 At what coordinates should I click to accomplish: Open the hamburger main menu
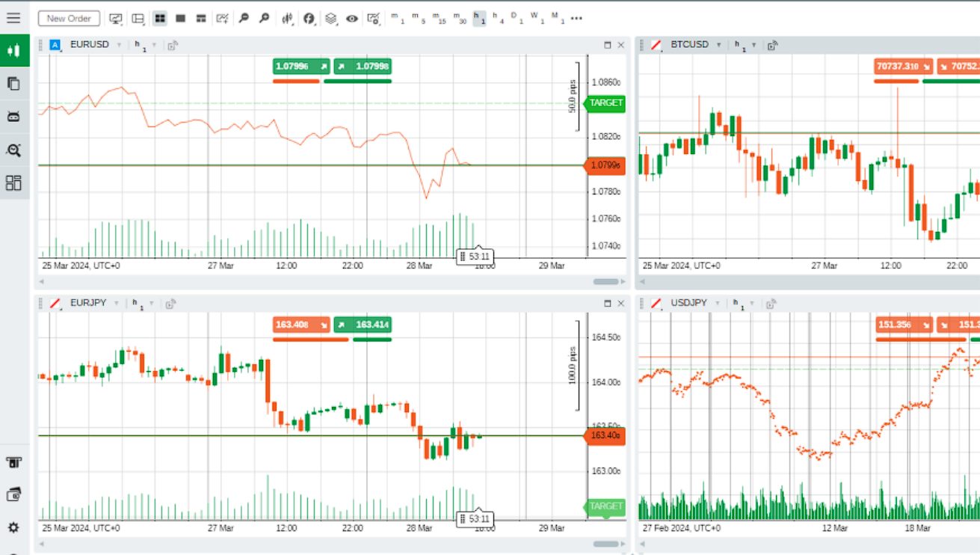pyautogui.click(x=13, y=18)
